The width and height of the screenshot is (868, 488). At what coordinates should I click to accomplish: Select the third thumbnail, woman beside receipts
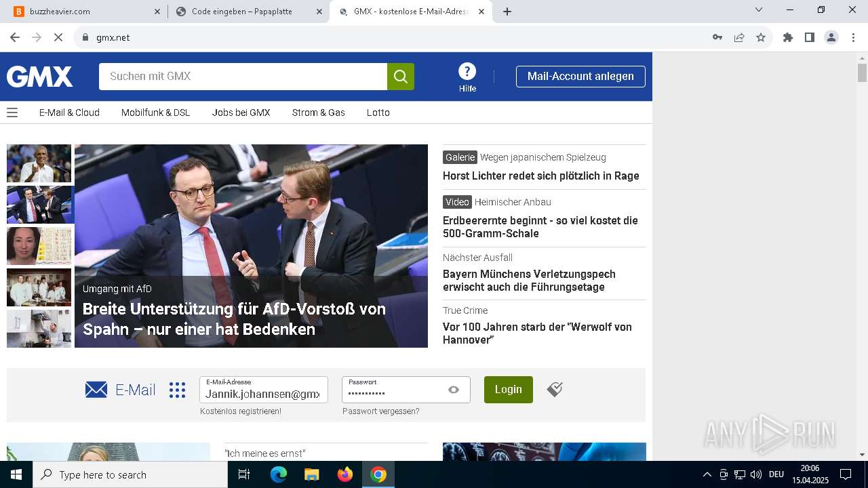39,246
